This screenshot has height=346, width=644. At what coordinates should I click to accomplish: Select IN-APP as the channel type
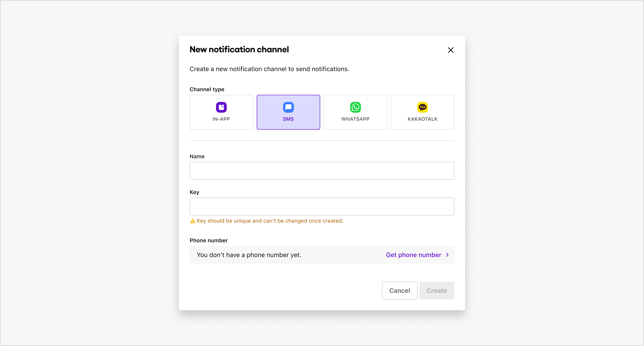tap(221, 112)
